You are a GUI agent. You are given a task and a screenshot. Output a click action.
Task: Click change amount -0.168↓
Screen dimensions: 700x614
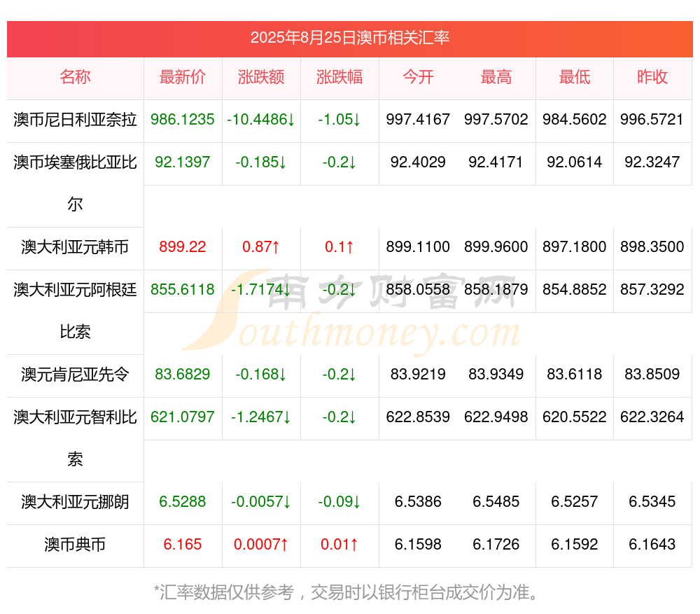pyautogui.click(x=261, y=374)
